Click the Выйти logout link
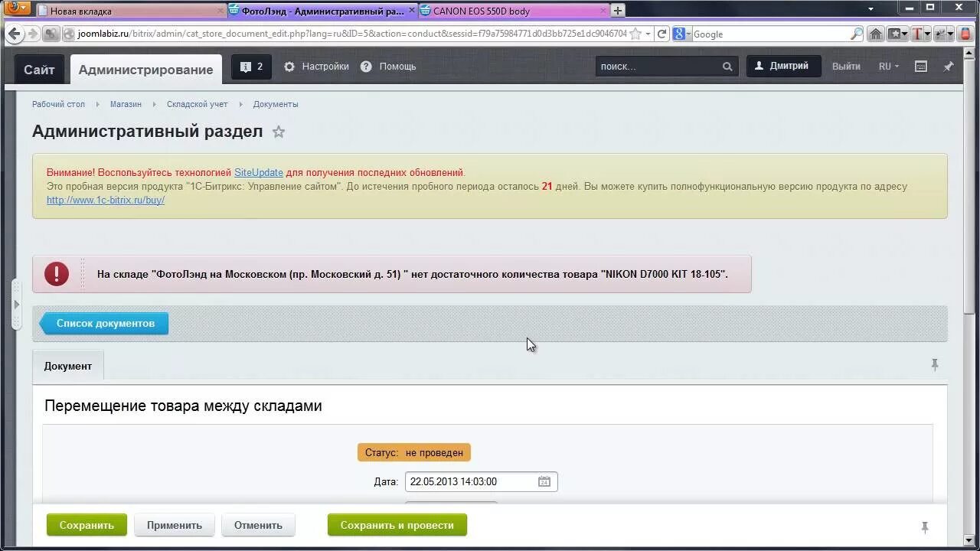The image size is (980, 551). (846, 67)
